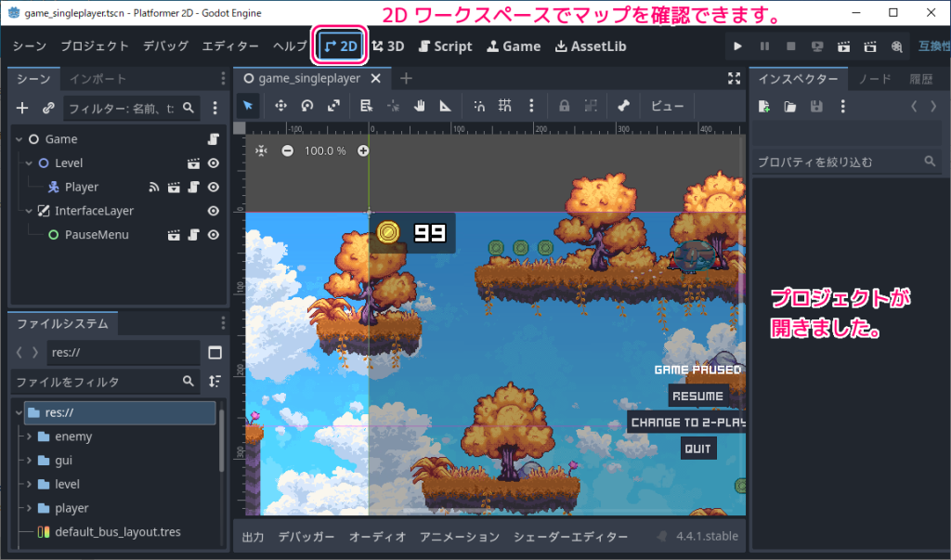Collapse the Level node
This screenshot has height=560, width=951.
coord(29,163)
